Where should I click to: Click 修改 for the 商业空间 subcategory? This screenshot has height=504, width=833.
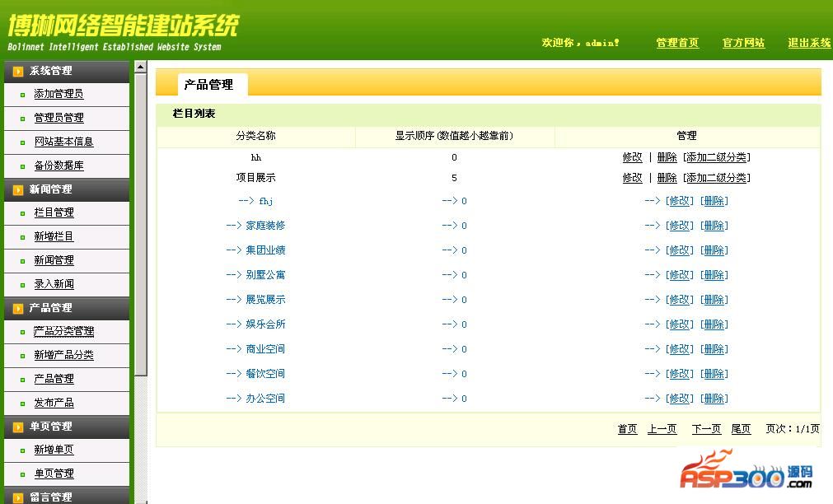tap(680, 349)
